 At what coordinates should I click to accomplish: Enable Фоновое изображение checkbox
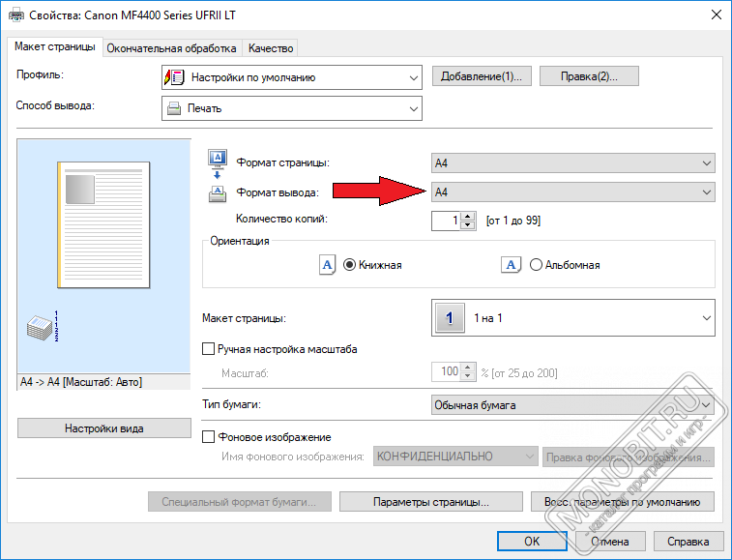[208, 437]
